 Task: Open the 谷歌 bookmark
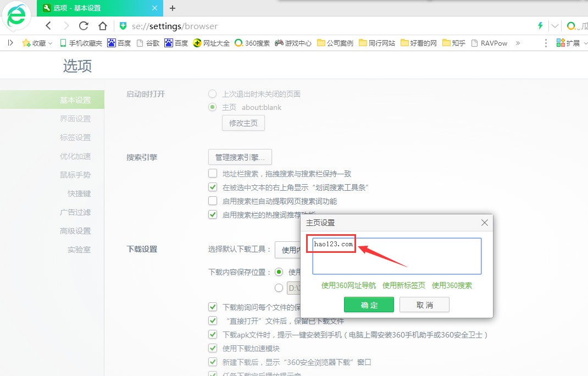148,43
